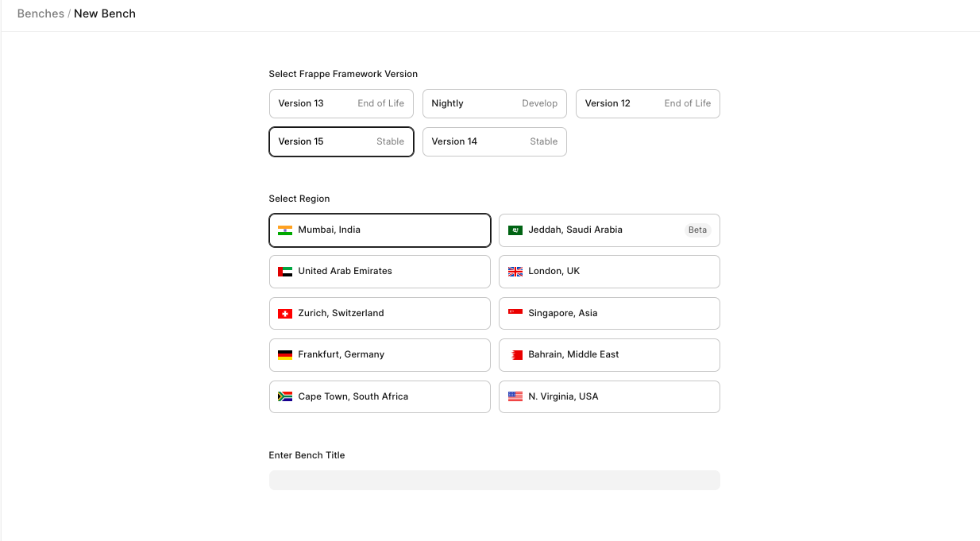Click the Beta badge on Jeddah
980x541 pixels.
click(697, 230)
